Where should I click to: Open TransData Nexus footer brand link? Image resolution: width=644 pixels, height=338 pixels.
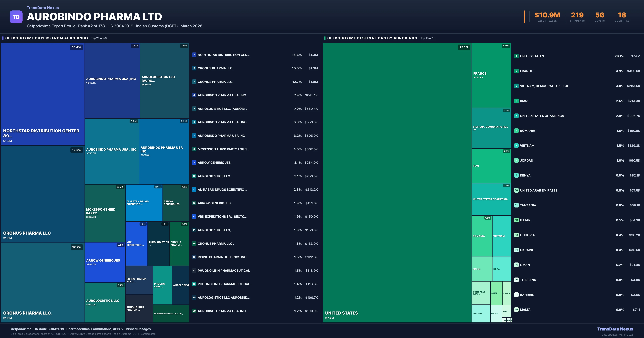(x=615, y=329)
